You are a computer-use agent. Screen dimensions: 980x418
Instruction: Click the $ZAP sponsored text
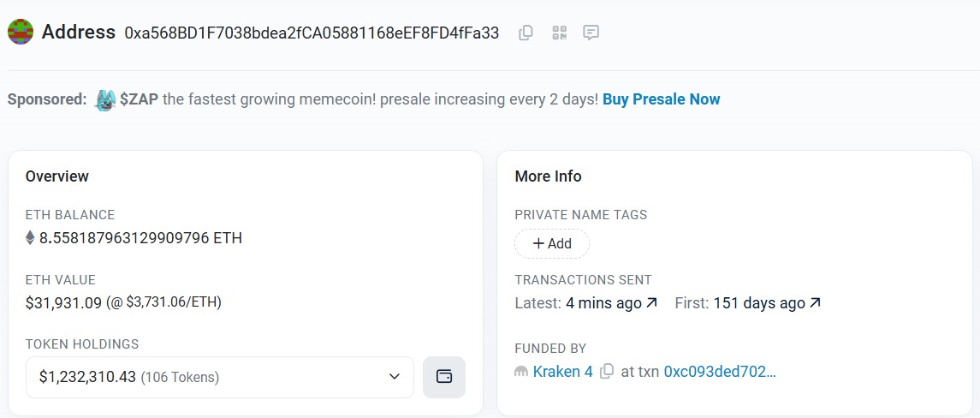(140, 99)
